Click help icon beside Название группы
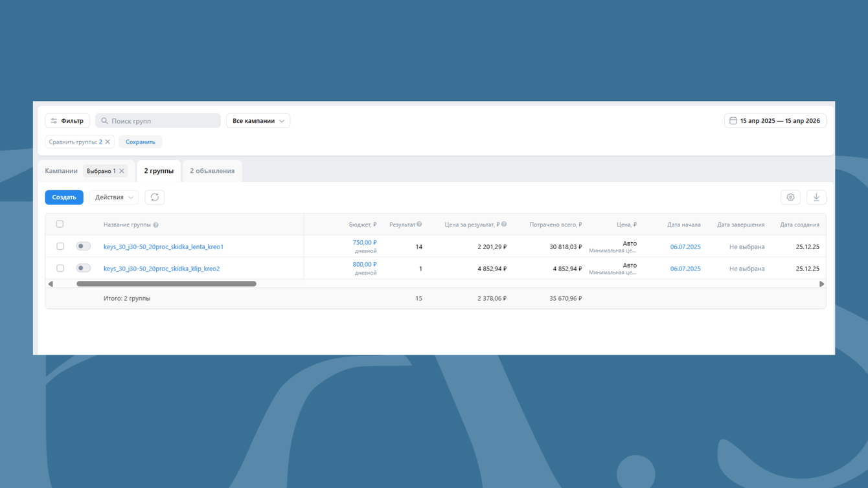868x488 pixels. (x=155, y=225)
